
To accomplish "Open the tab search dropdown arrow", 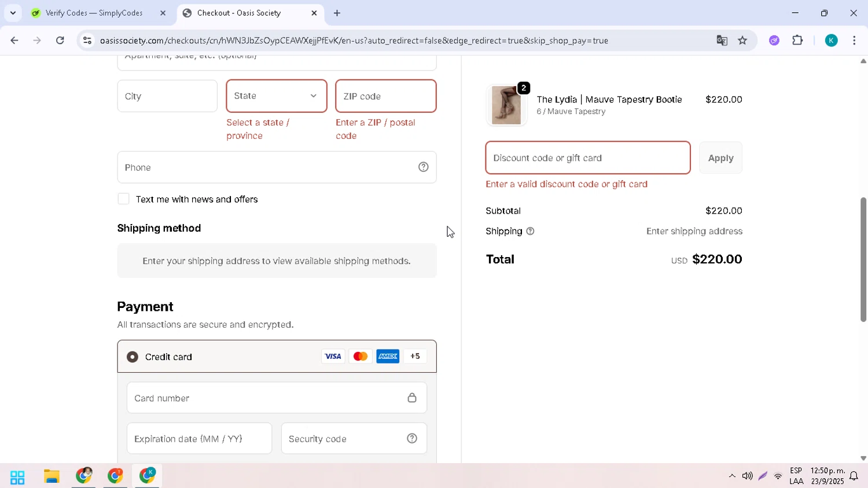I will 13,13.
